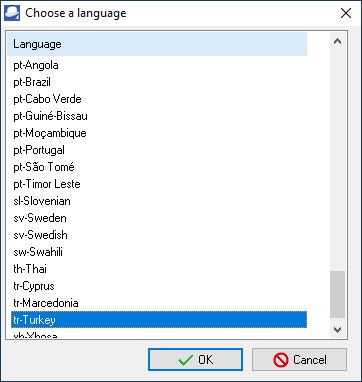Click the scrollbar down arrow
362x382 pixels.
(337, 330)
